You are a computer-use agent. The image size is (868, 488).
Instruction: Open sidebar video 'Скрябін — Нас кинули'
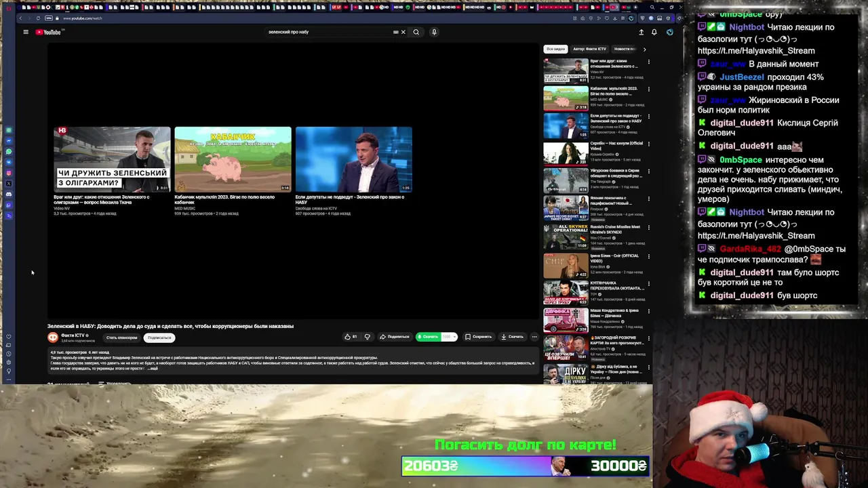click(x=593, y=153)
